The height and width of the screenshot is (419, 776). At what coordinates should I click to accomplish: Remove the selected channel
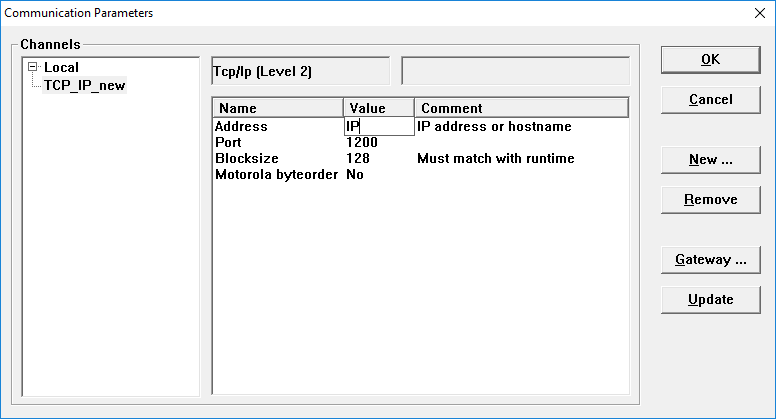click(x=710, y=199)
